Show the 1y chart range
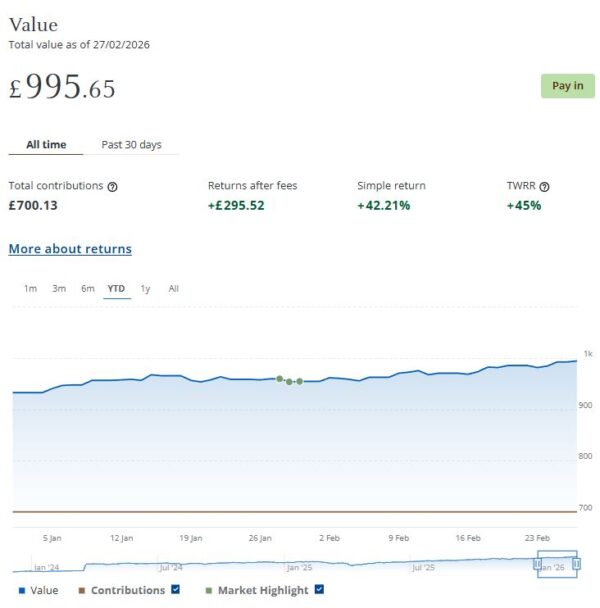The image size is (600, 608). coord(145,289)
